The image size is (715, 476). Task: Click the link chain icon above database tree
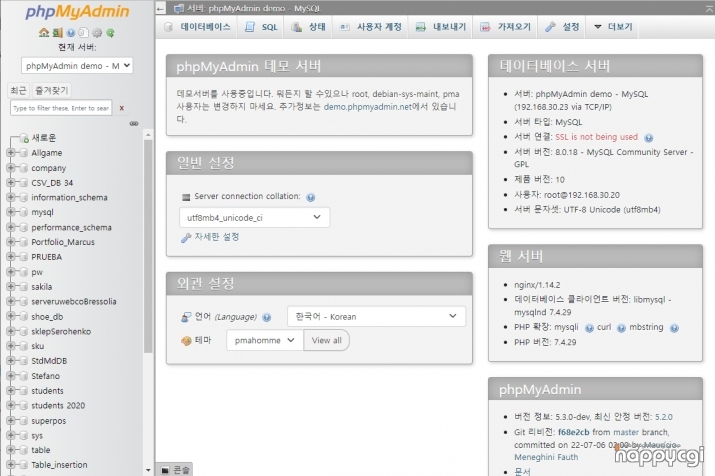pos(134,124)
